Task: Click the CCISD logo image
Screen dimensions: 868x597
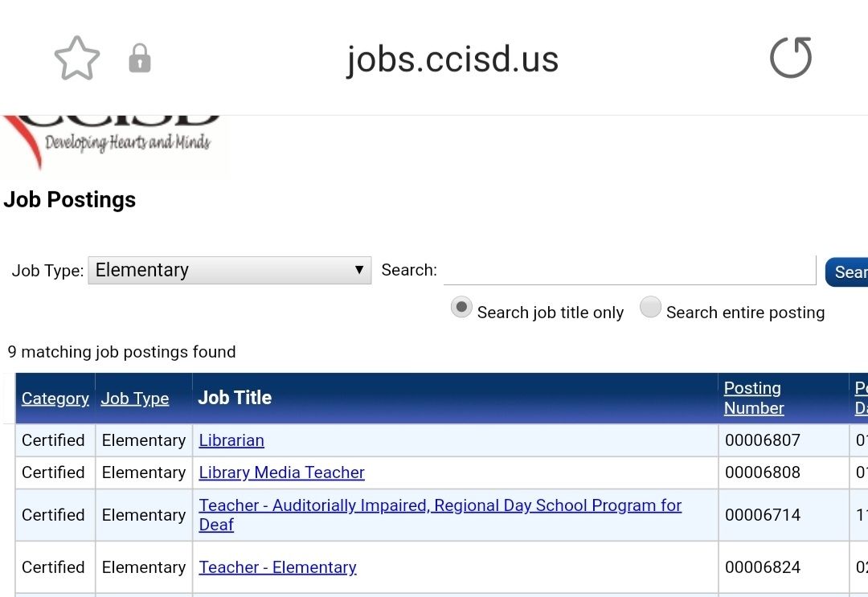Action: [114, 143]
